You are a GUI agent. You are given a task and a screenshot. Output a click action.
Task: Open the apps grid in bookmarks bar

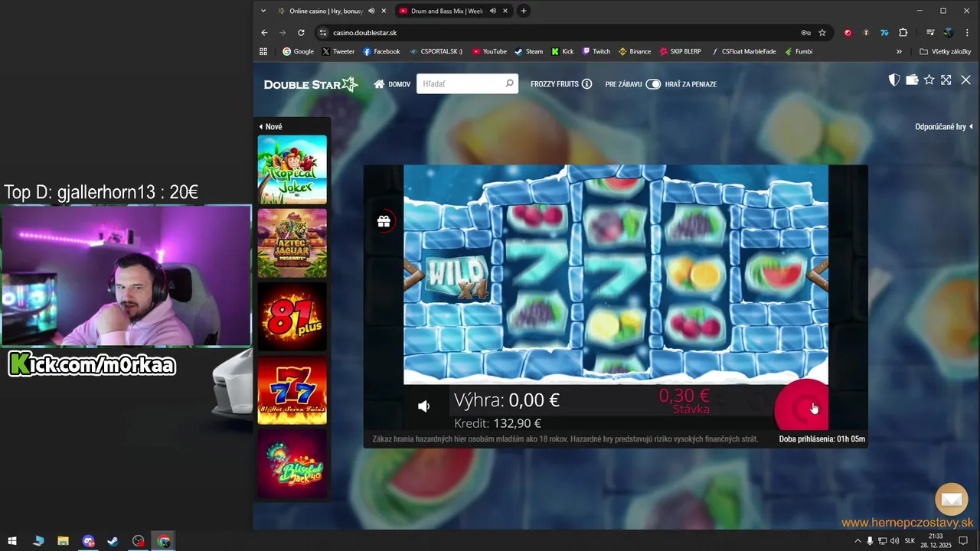(263, 52)
